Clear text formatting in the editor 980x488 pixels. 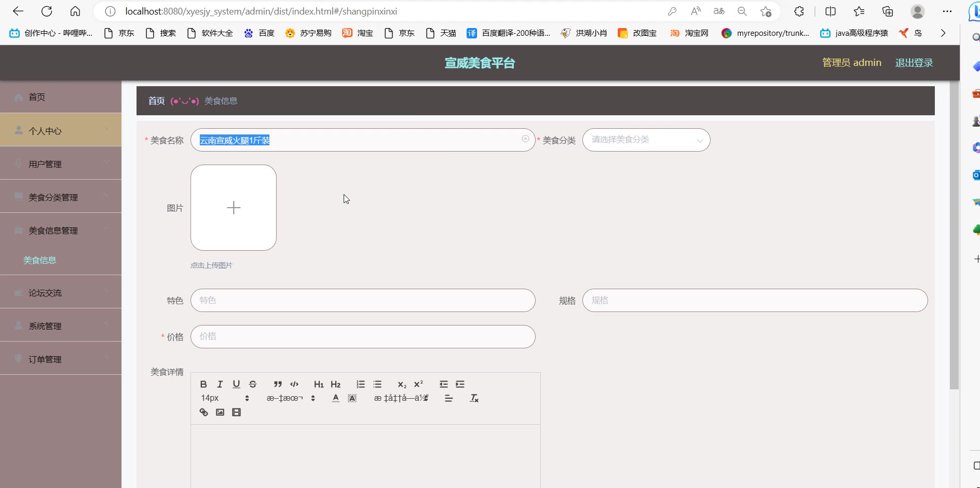[474, 398]
